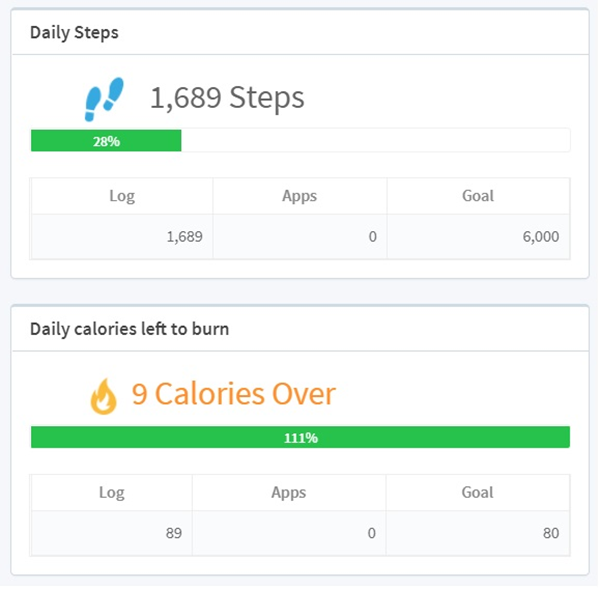
Task: Open the Goal column in calories table
Action: (478, 493)
